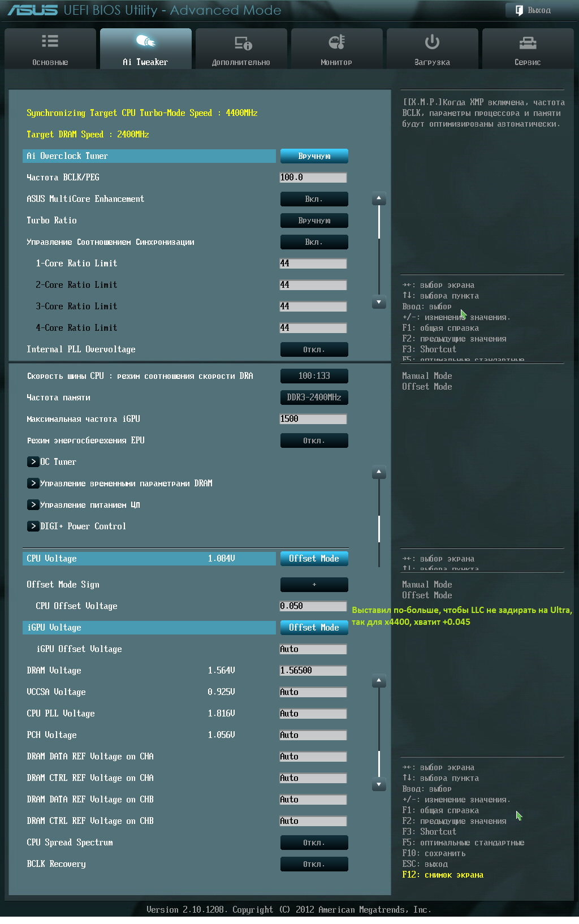Switch to the Монитор tab
The image size is (579, 924).
coord(337,49)
